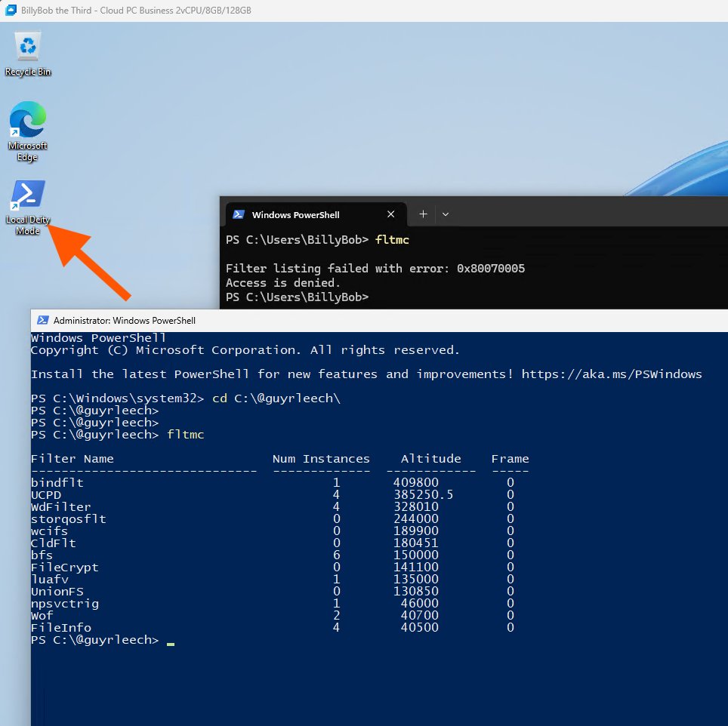Click fltmc command in Administrator PowerShell
728x726 pixels.
pos(185,434)
